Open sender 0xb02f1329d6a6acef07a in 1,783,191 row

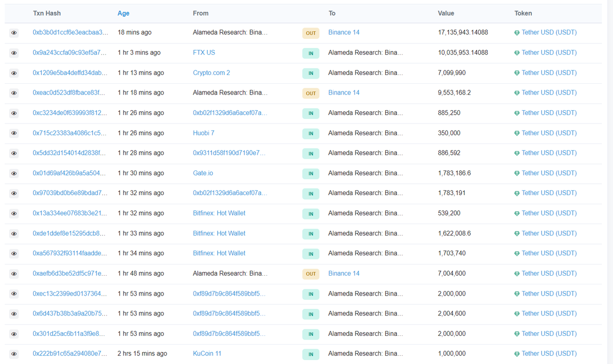click(230, 193)
